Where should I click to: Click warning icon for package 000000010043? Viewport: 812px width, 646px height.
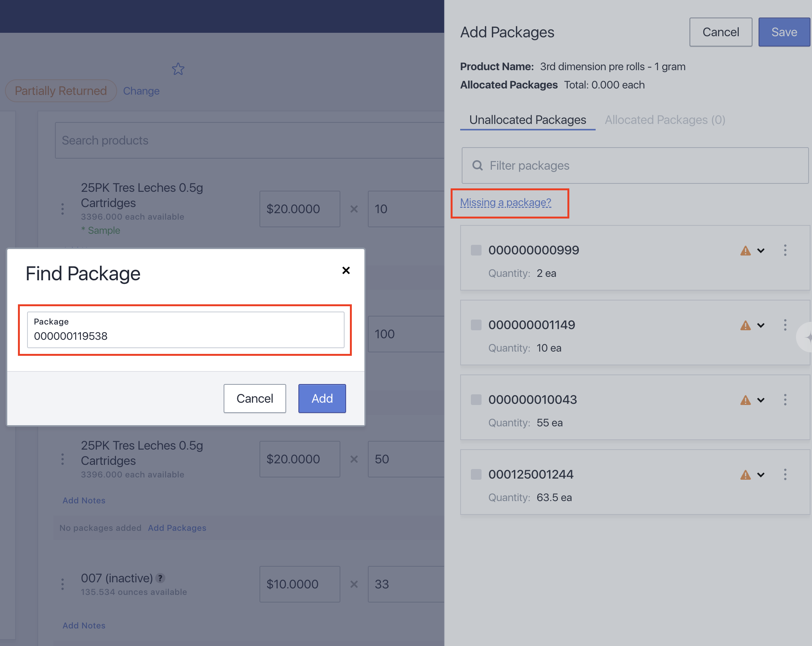click(745, 400)
